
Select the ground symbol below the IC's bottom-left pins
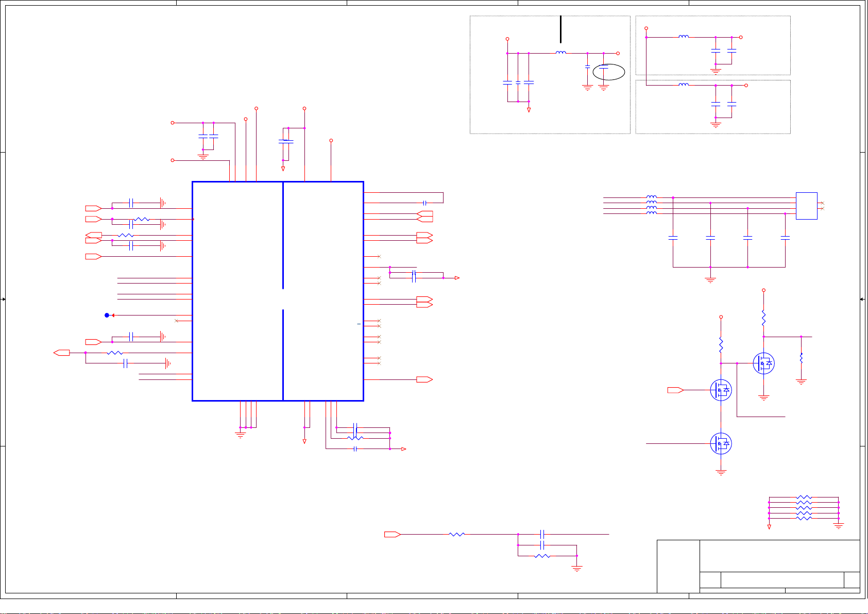point(240,435)
